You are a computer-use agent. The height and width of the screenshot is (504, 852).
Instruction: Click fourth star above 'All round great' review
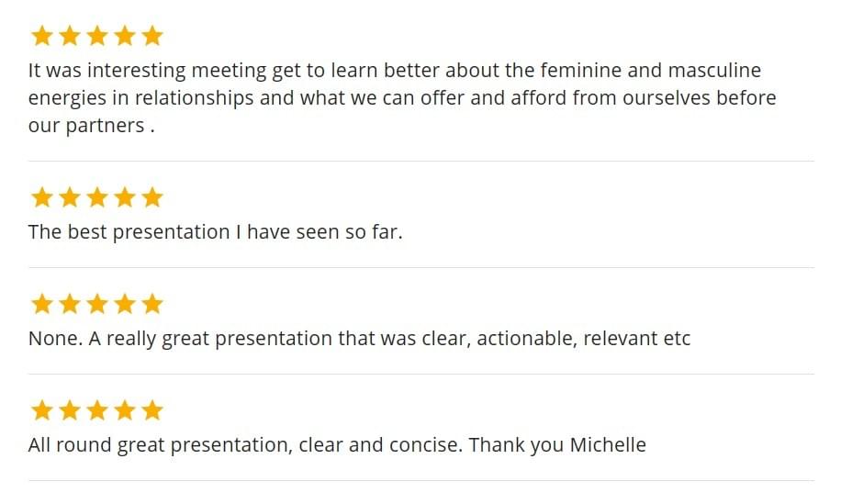(125, 410)
